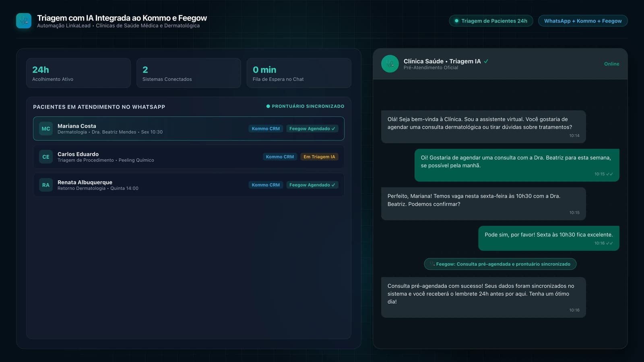Viewport: 644px width, 362px height.
Task: Click the Online status label
Action: pyautogui.click(x=611, y=64)
